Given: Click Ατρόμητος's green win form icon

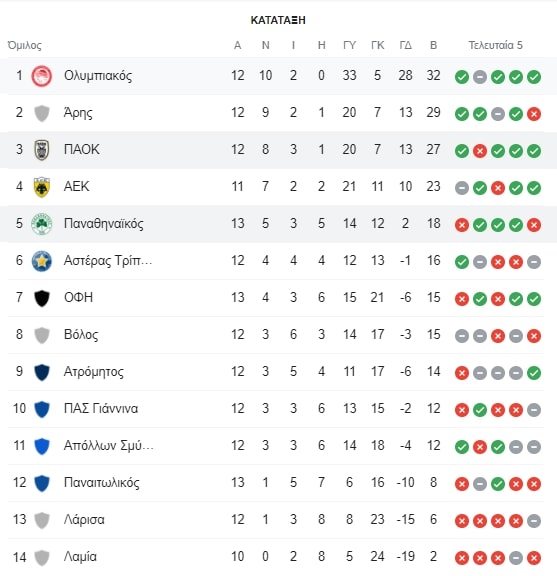Looking at the screenshot, I should click(x=534, y=373).
